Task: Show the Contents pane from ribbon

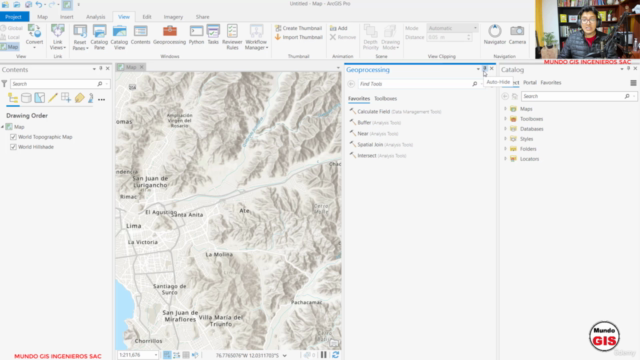Action: click(x=140, y=35)
